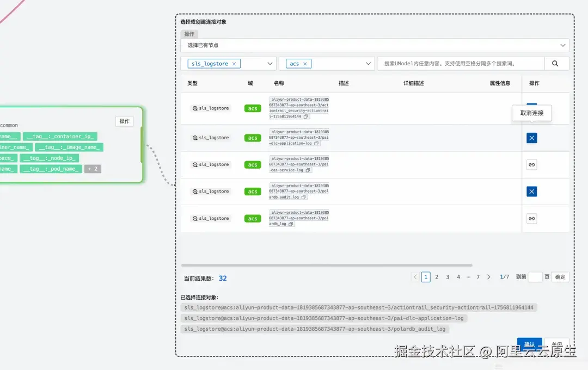
Task: Go to previous results page arrow
Action: point(415,277)
